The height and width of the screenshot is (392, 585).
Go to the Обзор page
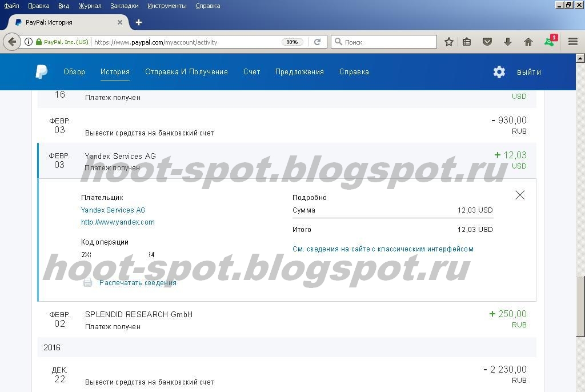[74, 71]
